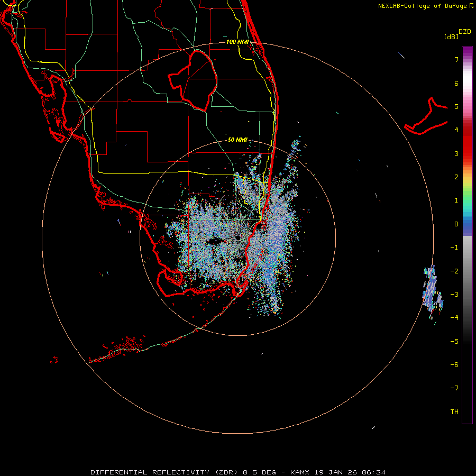The image size is (476, 476).
Task: Click Lake Okeechobee outline on map
Action: click(193, 80)
